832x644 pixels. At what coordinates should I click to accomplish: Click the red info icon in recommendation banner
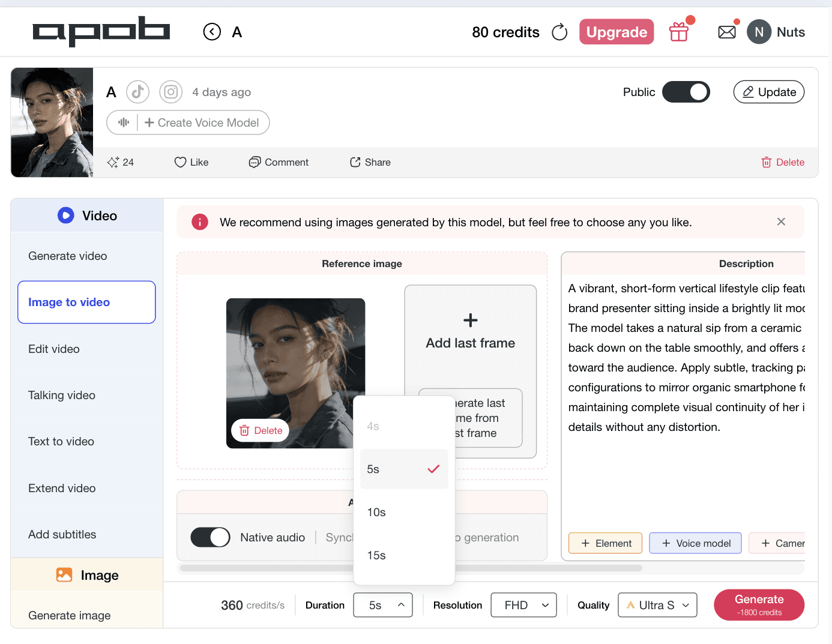[x=200, y=222]
